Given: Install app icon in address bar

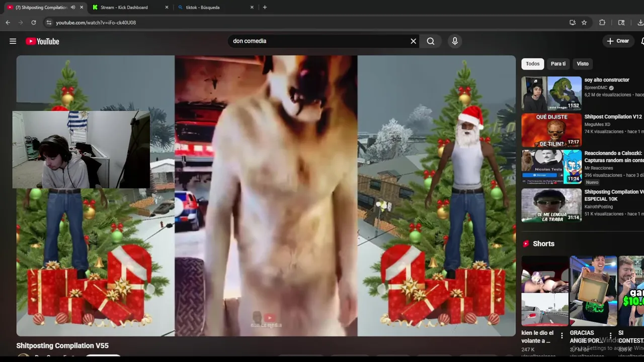Looking at the screenshot, I should (573, 23).
